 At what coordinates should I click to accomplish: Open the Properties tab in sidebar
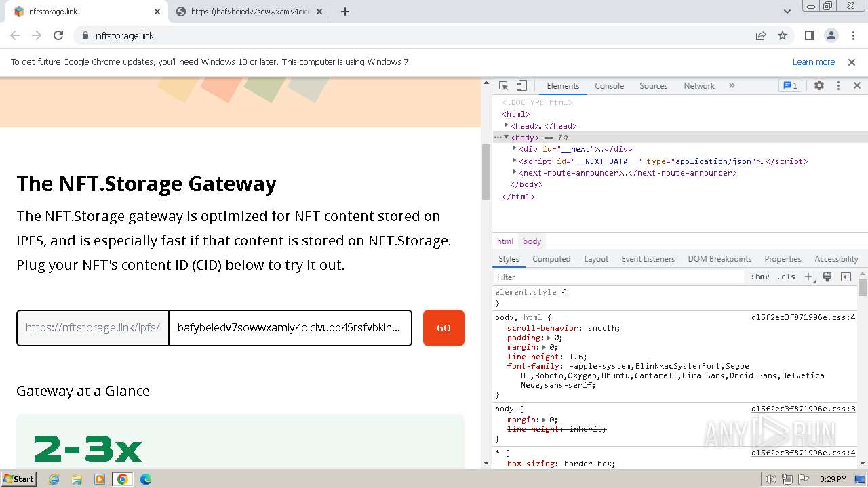(783, 259)
